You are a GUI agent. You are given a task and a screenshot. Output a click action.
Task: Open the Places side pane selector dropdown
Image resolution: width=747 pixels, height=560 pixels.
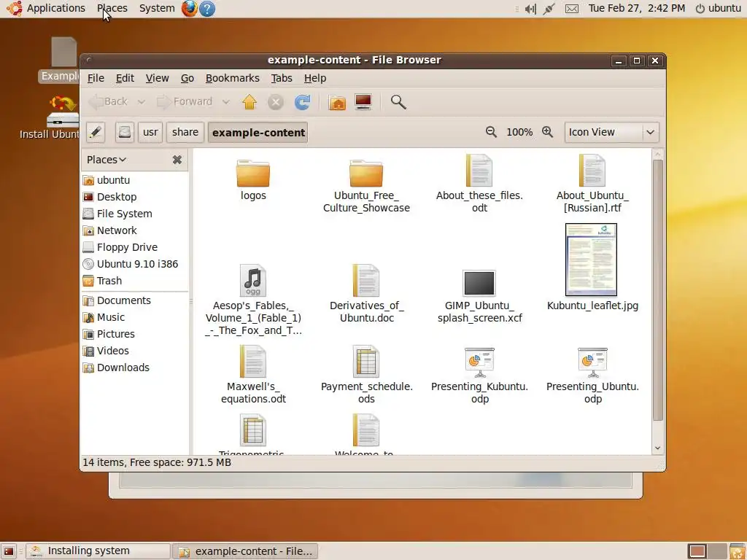107,160
